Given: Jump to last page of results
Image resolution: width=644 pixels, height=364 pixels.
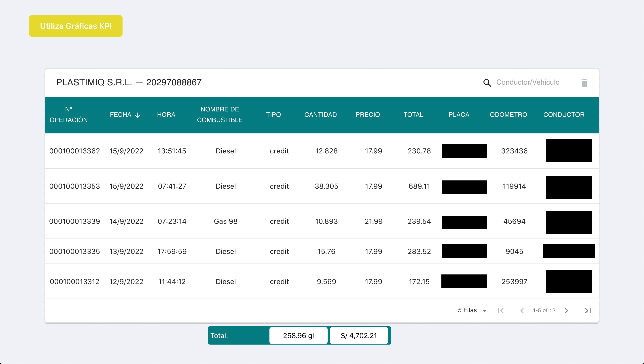Looking at the screenshot, I should coord(588,310).
